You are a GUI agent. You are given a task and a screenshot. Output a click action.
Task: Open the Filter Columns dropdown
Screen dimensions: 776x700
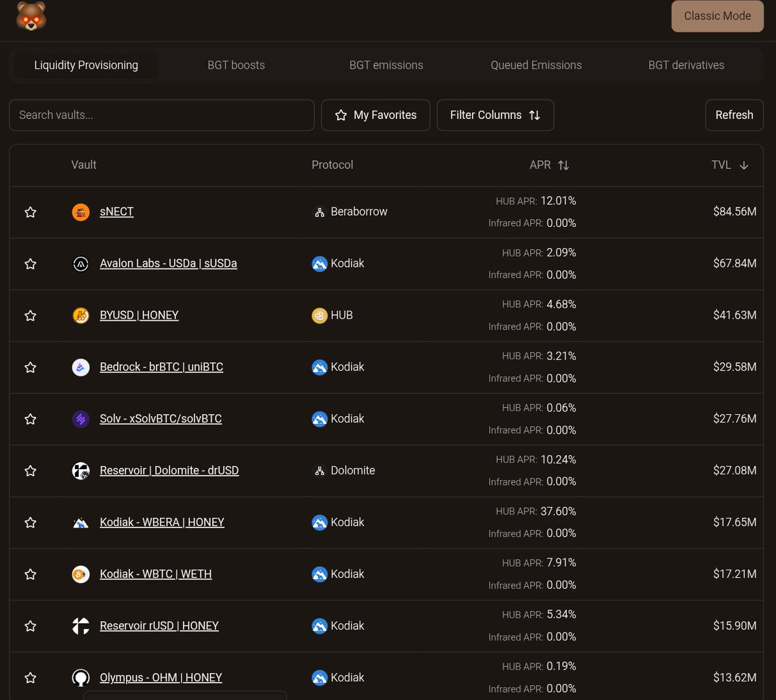(x=495, y=114)
